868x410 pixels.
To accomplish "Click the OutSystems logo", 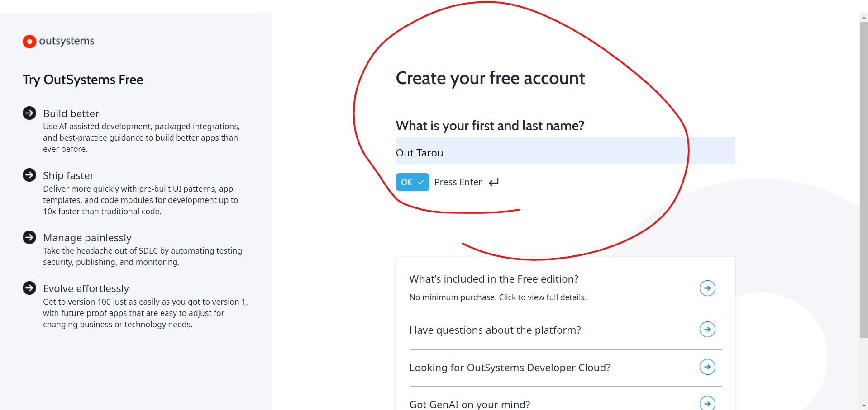I will point(58,41).
